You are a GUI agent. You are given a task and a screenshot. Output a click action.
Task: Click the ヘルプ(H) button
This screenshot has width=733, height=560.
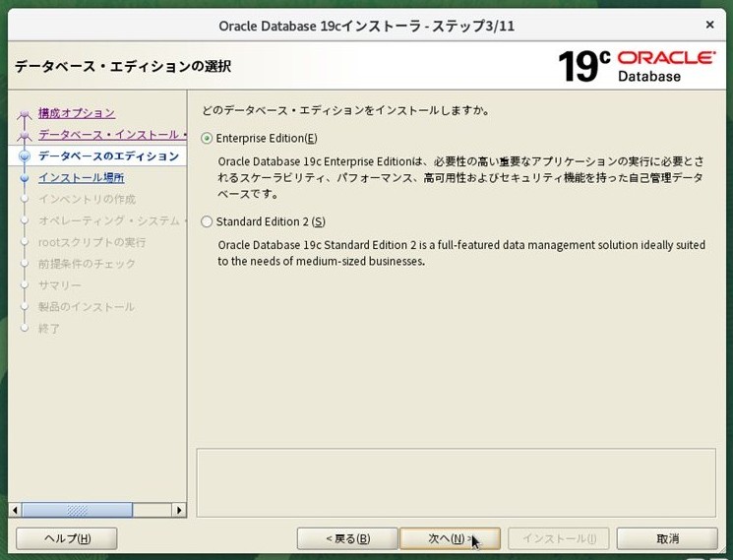pyautogui.click(x=67, y=538)
